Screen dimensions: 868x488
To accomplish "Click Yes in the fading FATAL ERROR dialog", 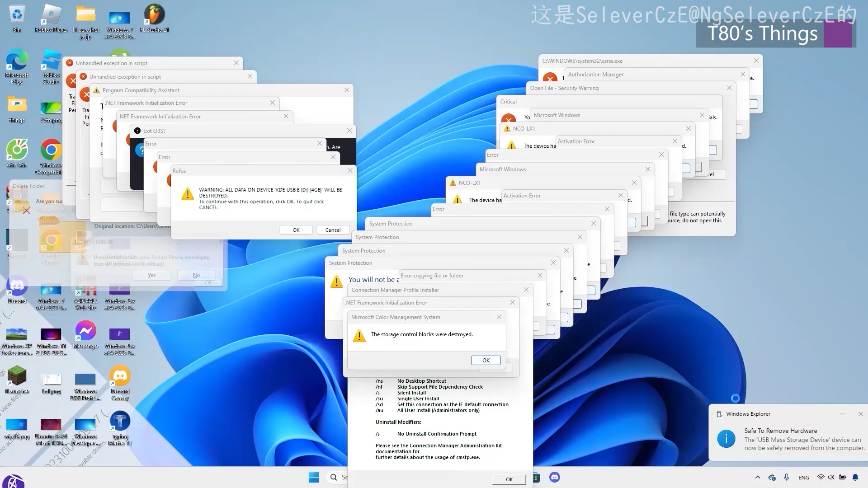I will click(x=151, y=275).
